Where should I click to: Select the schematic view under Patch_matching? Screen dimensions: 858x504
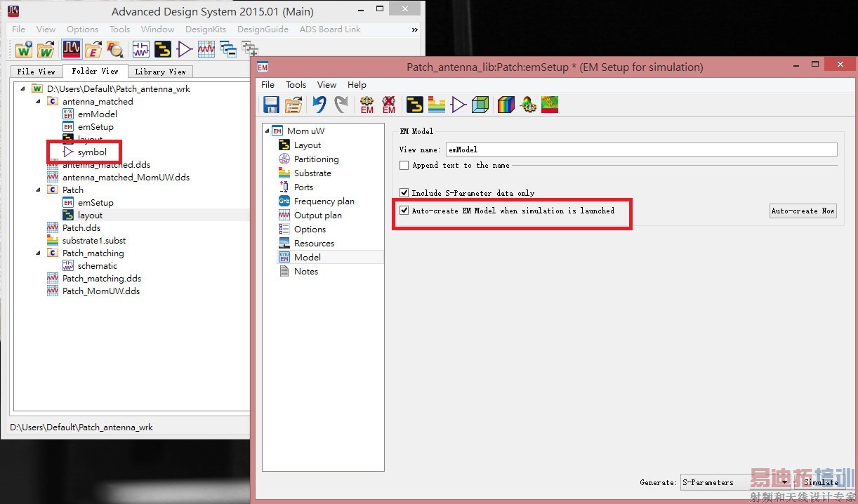point(98,265)
